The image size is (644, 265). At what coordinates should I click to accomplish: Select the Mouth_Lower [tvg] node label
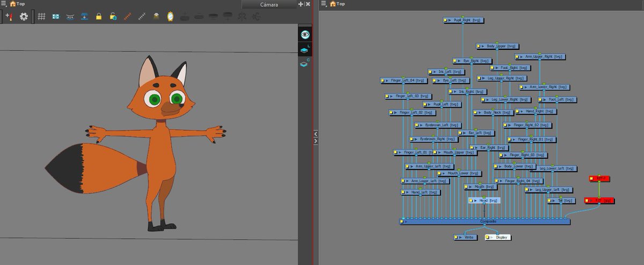coord(463,173)
